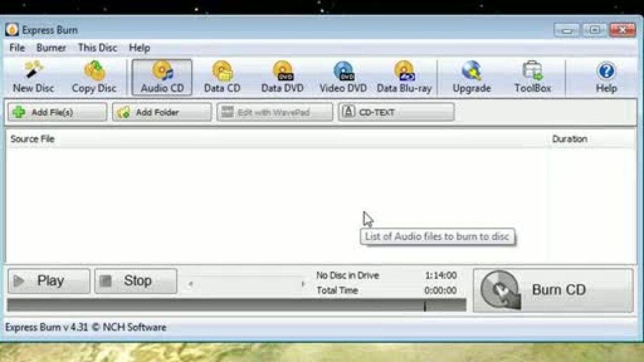
Task: Start burning with Burn CD button
Action: click(552, 290)
